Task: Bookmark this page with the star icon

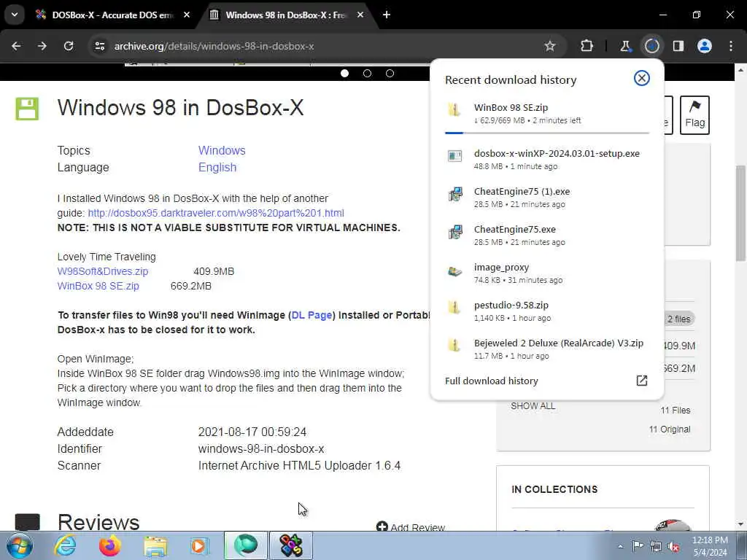Action: [550, 46]
